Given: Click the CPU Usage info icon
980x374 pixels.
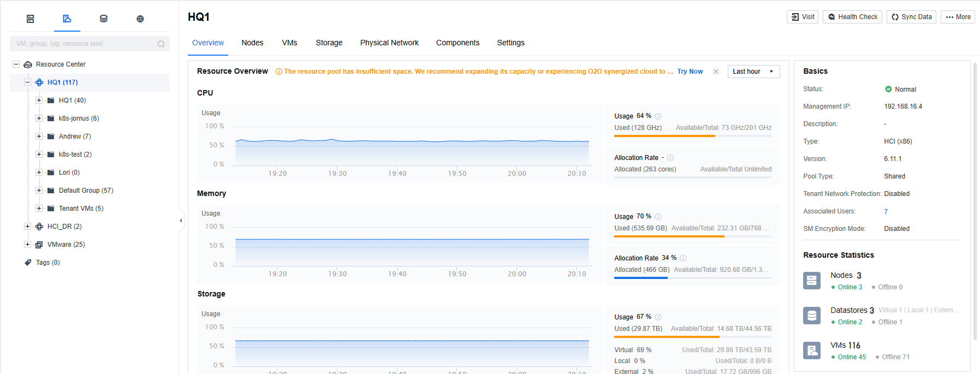Looking at the screenshot, I should coord(658,116).
